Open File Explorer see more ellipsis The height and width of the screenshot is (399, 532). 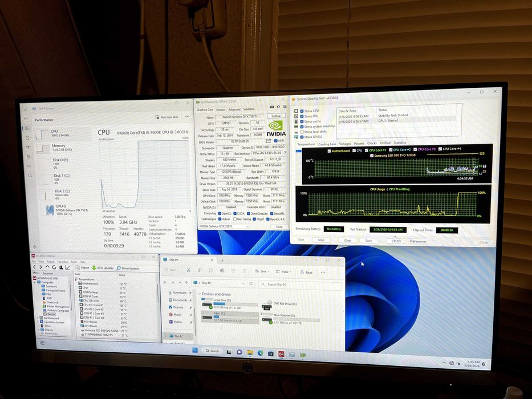pos(323,272)
